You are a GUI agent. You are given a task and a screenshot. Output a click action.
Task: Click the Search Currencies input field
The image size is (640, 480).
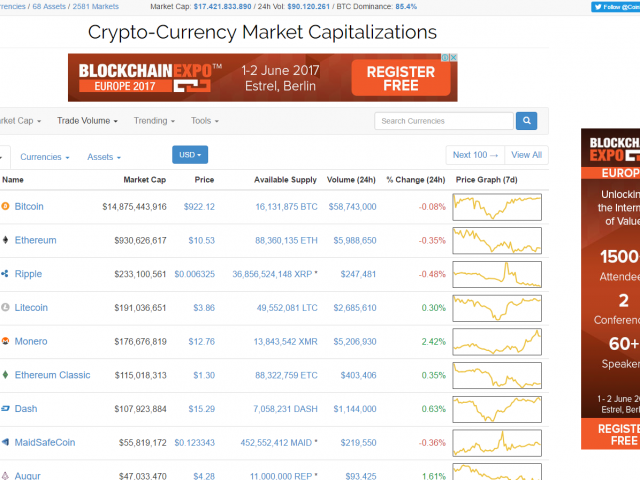444,121
